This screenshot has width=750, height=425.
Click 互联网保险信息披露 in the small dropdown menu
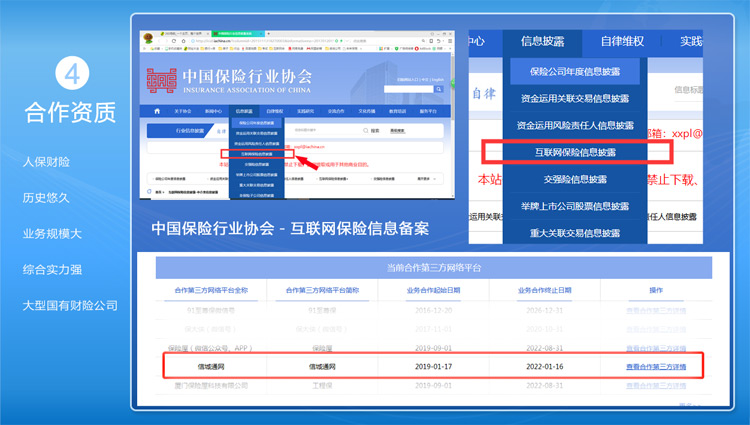pos(257,154)
